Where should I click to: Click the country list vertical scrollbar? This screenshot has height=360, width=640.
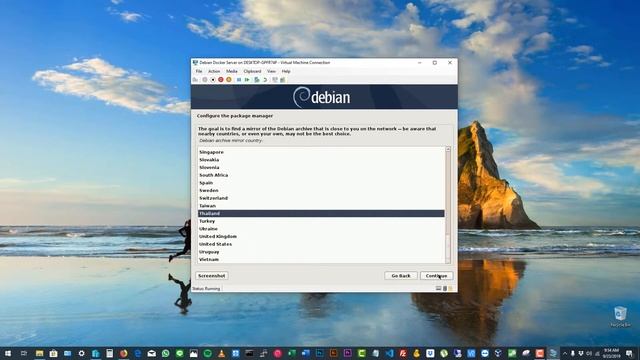coord(448,205)
